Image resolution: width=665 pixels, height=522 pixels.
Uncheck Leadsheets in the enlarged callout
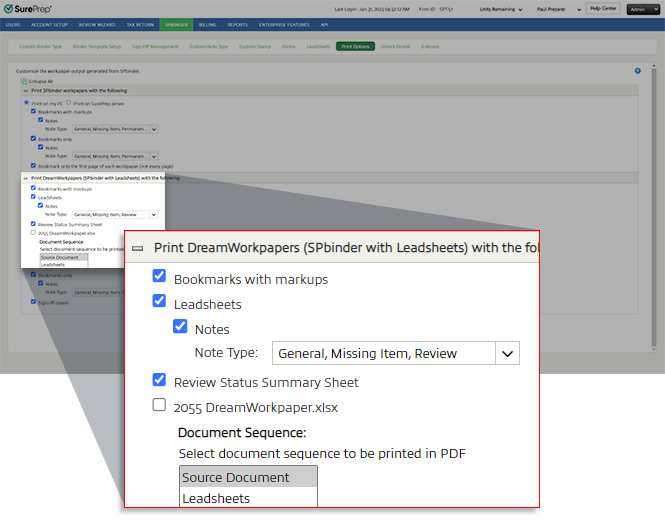[159, 301]
